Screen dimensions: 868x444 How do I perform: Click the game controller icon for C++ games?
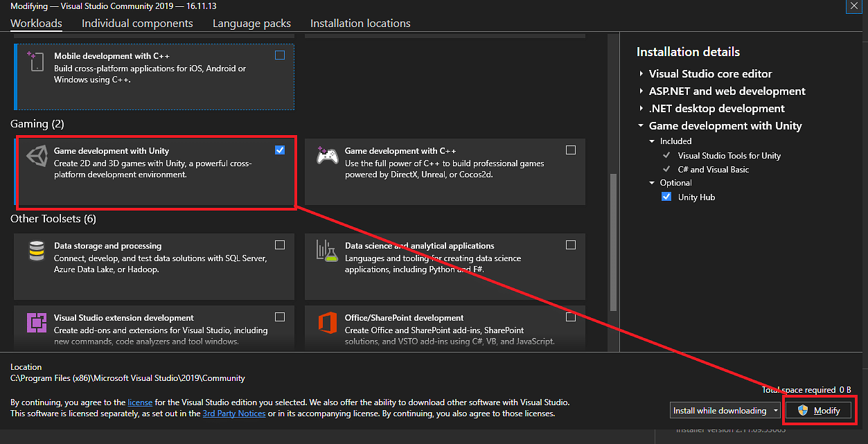click(327, 155)
